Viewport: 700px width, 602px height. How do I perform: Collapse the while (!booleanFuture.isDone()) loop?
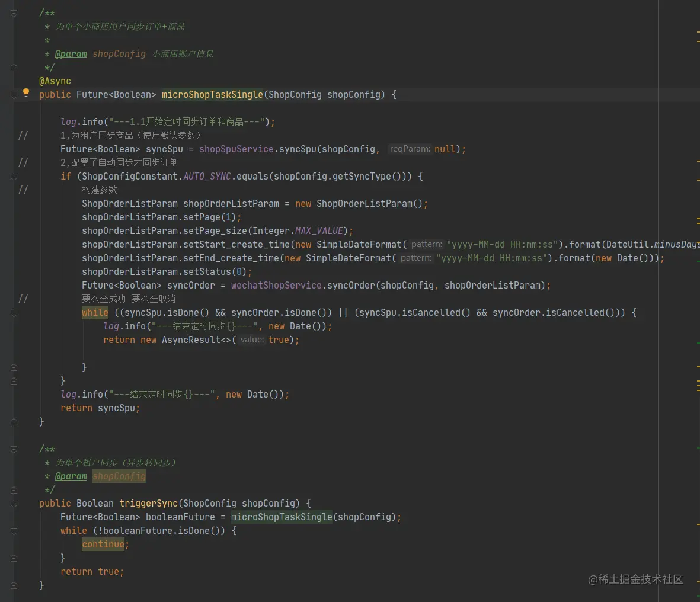pyautogui.click(x=14, y=531)
